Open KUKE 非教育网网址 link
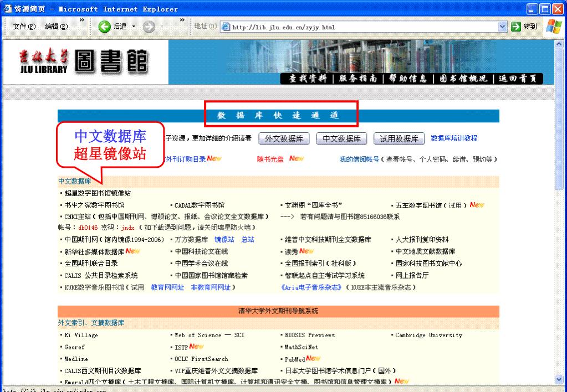 [211, 287]
